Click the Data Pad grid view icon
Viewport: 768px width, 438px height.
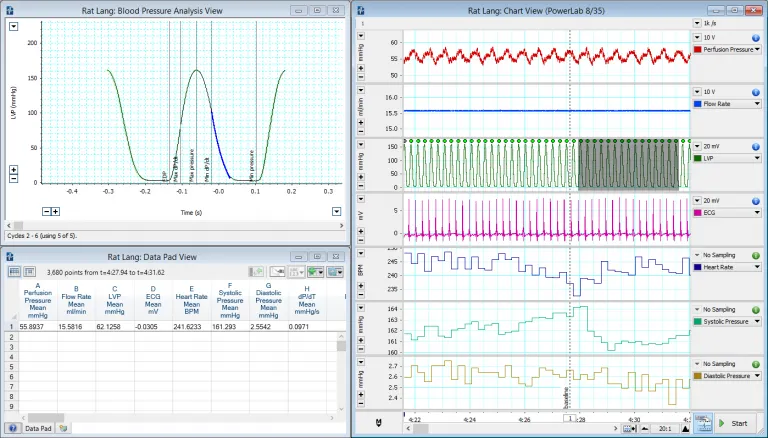[14, 271]
